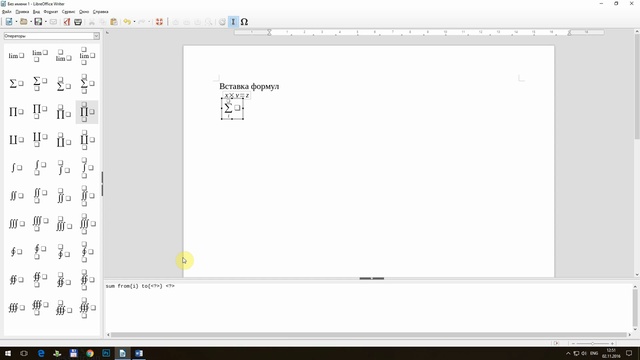The height and width of the screenshot is (360, 640).
Task: Export directly as PDF
Action: tap(67, 22)
